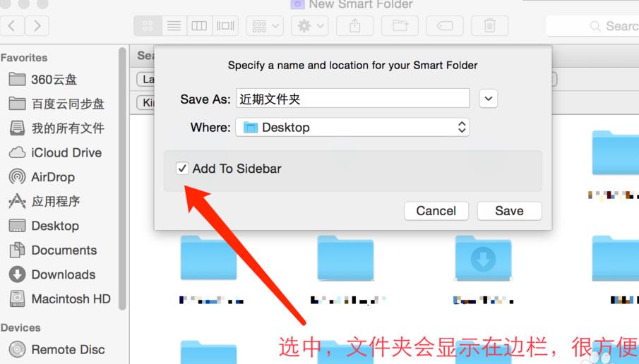Open the gear Action menu
639x364 pixels.
[310, 26]
